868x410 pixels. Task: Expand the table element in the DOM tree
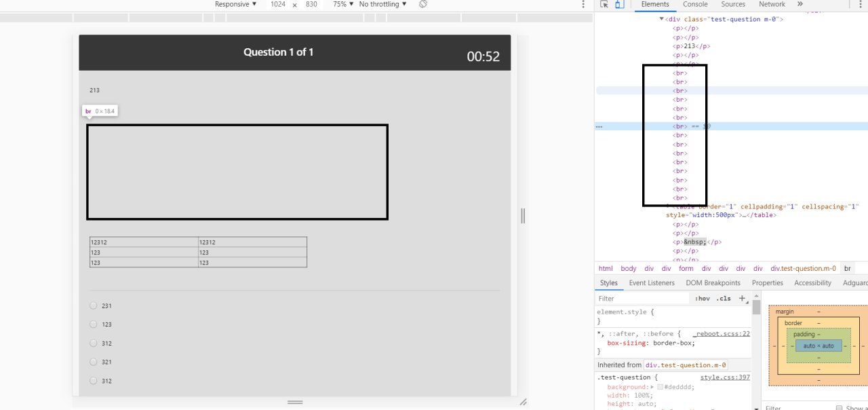click(x=669, y=206)
